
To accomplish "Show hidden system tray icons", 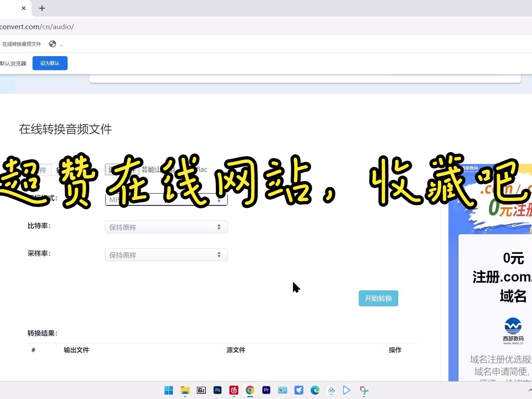I will (530, 390).
